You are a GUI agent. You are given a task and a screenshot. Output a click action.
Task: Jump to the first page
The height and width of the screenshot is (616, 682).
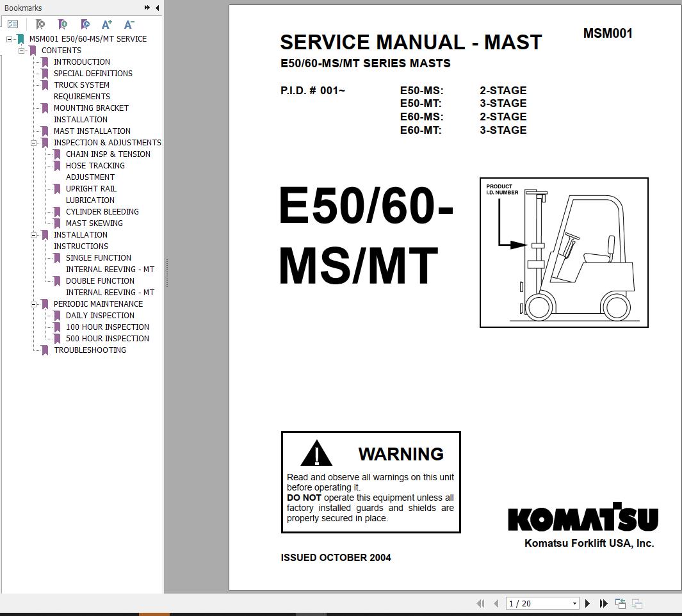click(x=480, y=603)
